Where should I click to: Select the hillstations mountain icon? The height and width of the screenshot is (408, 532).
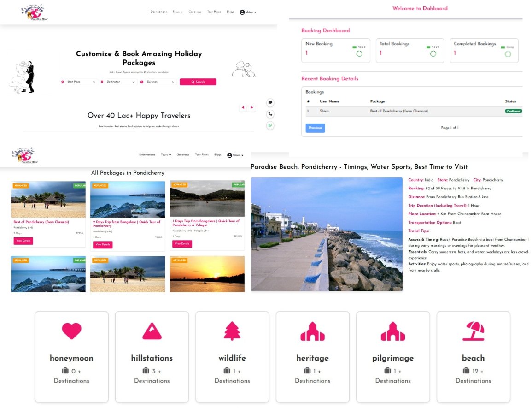coord(152,331)
